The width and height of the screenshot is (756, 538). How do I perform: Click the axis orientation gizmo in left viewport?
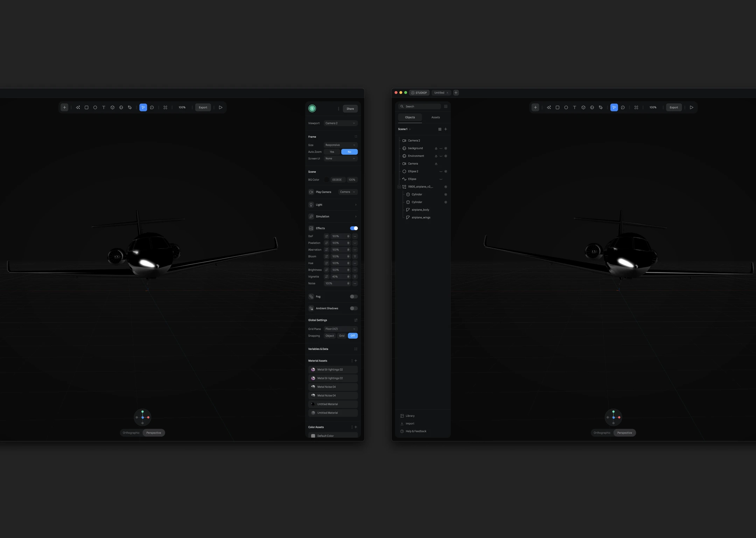pyautogui.click(x=142, y=417)
